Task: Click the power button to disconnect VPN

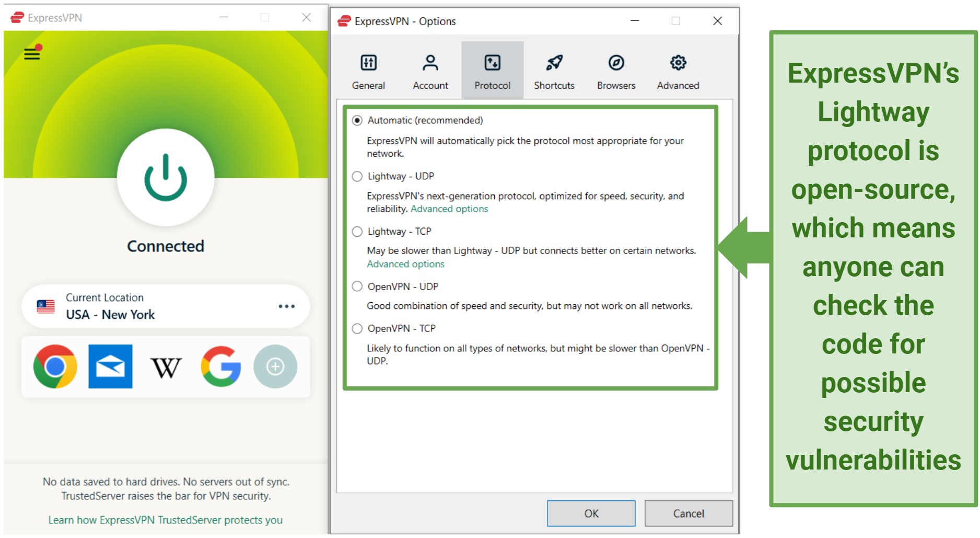Action: [166, 178]
